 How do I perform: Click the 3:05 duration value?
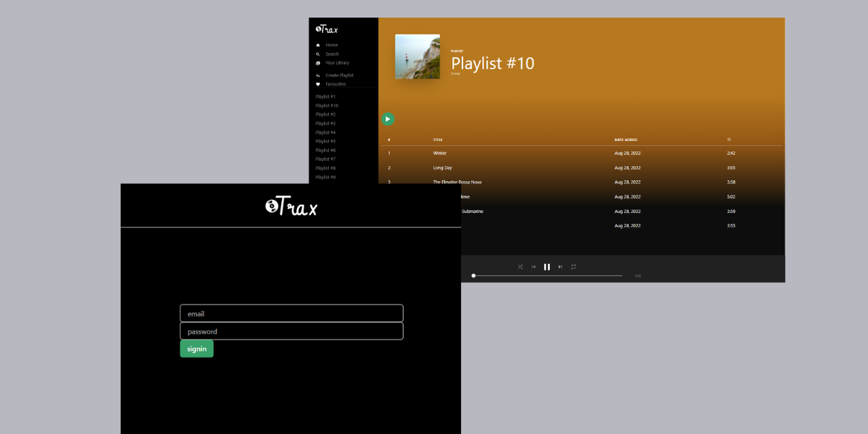(731, 167)
